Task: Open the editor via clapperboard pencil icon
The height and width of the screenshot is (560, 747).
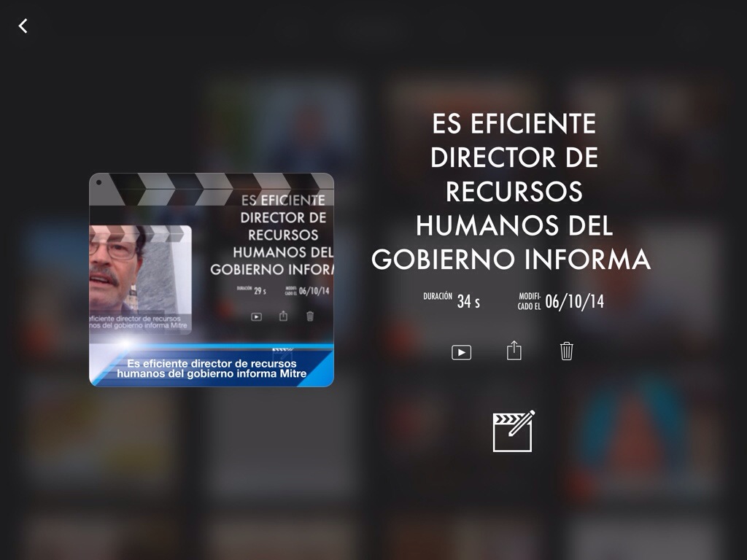Action: [514, 431]
